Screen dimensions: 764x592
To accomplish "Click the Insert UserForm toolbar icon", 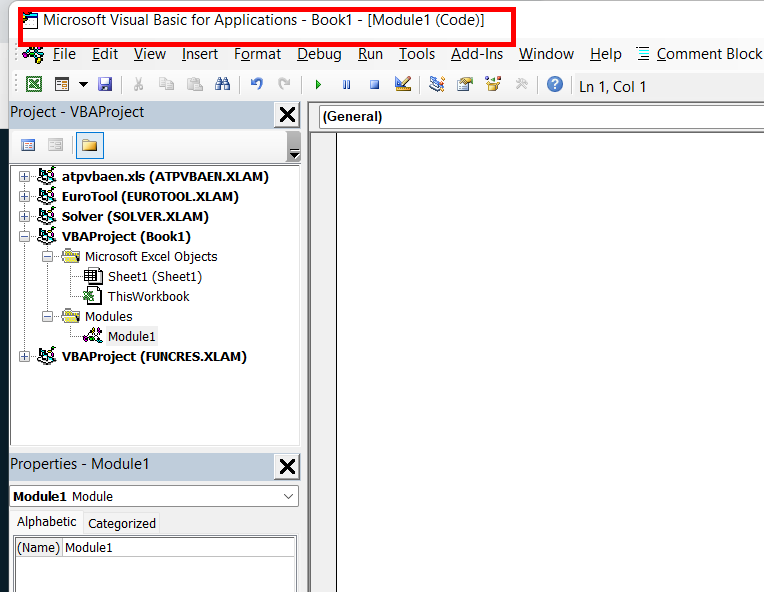I will pos(62,85).
